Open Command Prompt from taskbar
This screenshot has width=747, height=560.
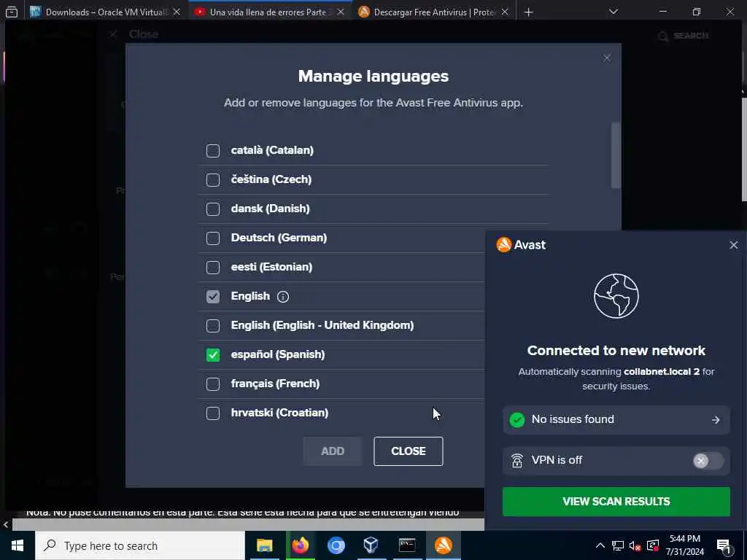407,545
